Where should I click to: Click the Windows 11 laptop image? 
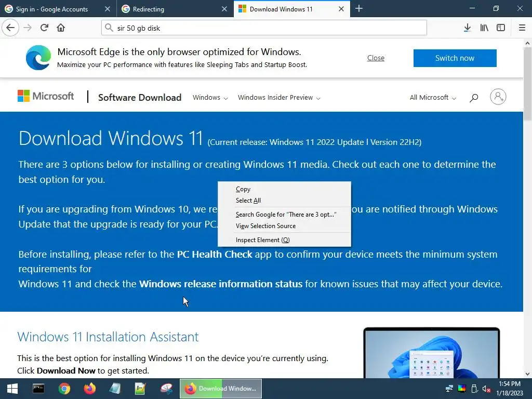(431, 353)
